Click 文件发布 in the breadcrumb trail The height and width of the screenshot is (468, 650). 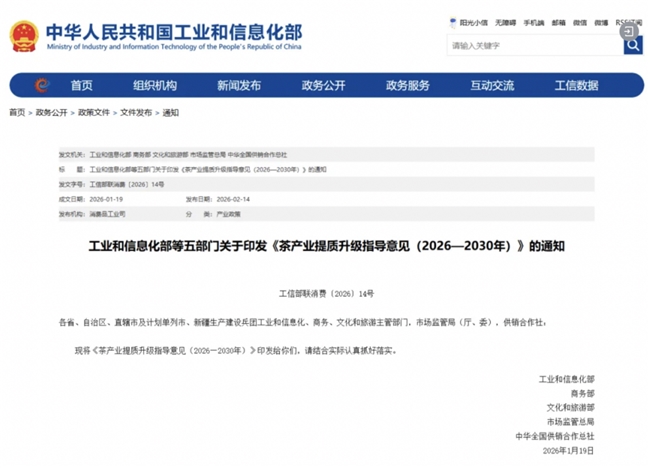pyautogui.click(x=136, y=113)
